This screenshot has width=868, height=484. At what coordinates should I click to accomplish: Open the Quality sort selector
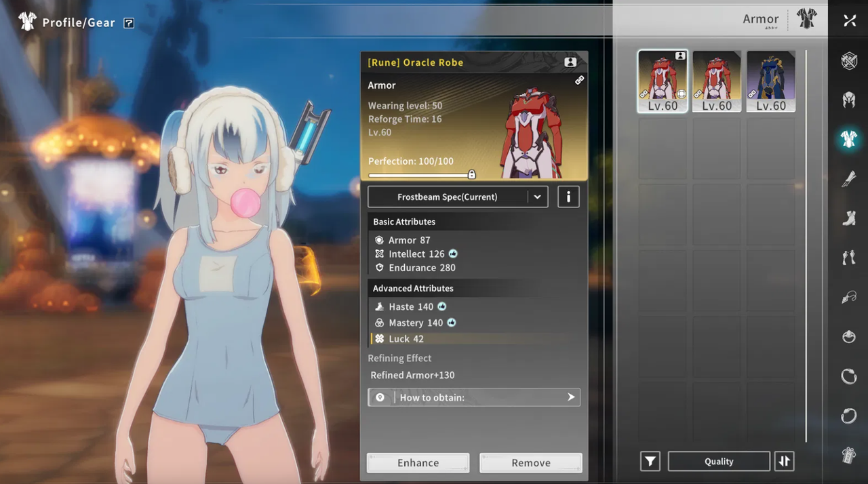[x=719, y=462]
